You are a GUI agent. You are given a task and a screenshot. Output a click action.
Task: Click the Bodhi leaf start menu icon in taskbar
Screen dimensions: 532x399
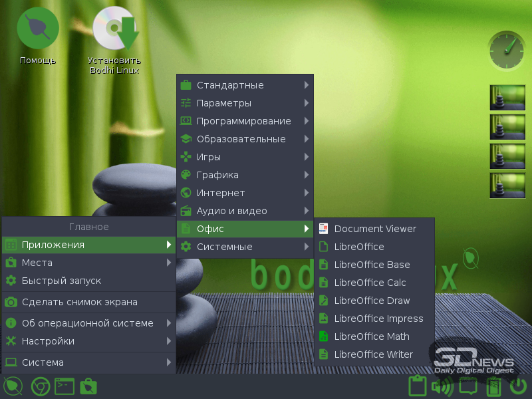pyautogui.click(x=13, y=386)
